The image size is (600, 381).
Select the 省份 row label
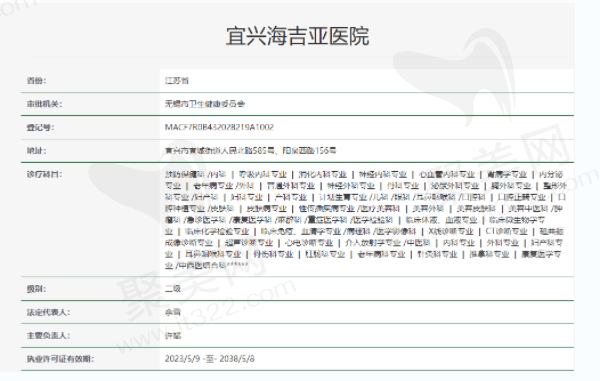pyautogui.click(x=36, y=81)
